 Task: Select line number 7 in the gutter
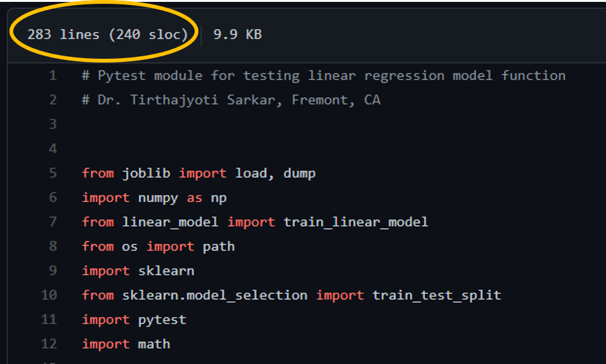pyautogui.click(x=53, y=222)
